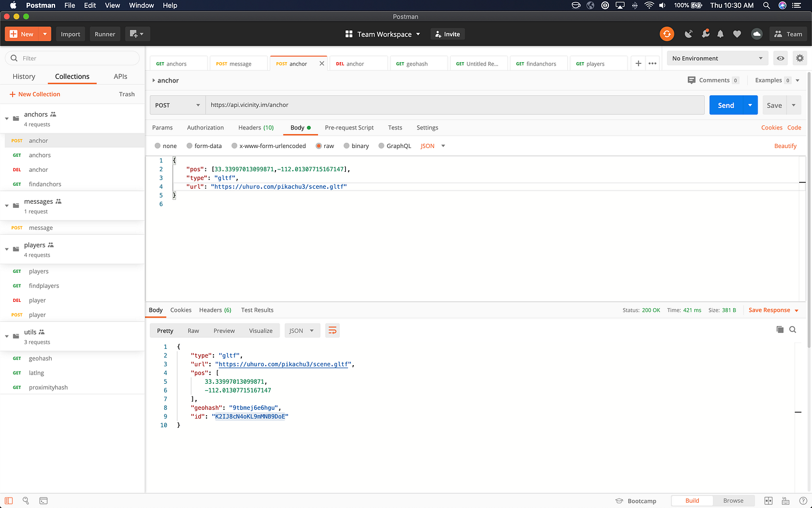812x508 pixels.
Task: Click the macOS volume icon
Action: coord(662,5)
